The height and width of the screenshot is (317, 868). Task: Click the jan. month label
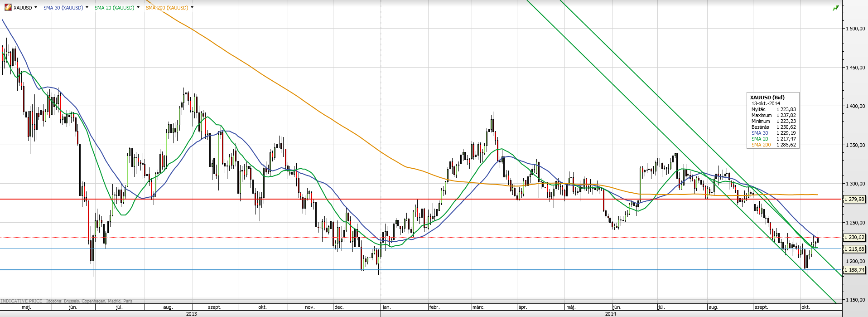(386, 307)
